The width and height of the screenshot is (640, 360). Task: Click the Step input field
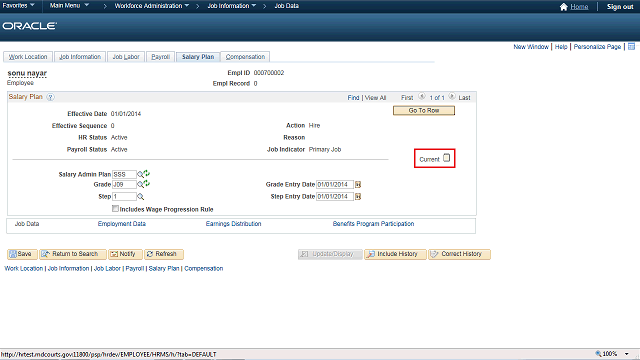coord(124,197)
